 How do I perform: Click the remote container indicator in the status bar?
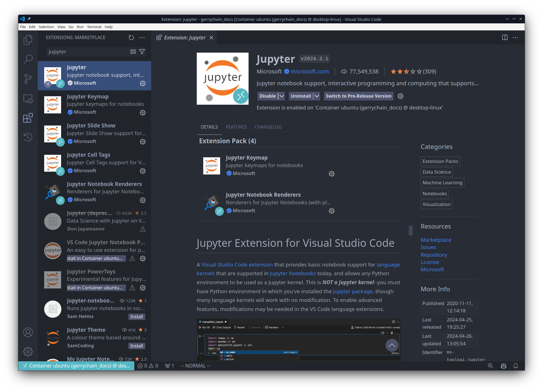coord(76,366)
